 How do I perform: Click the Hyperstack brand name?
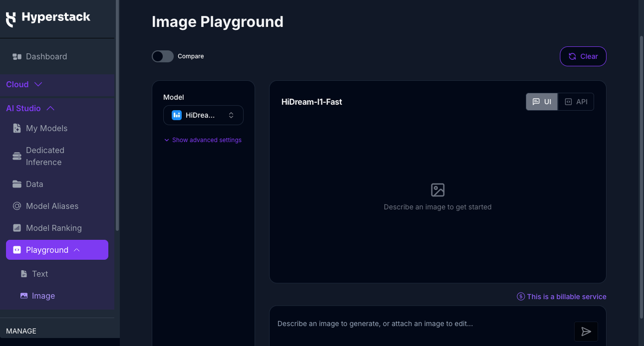click(x=56, y=17)
